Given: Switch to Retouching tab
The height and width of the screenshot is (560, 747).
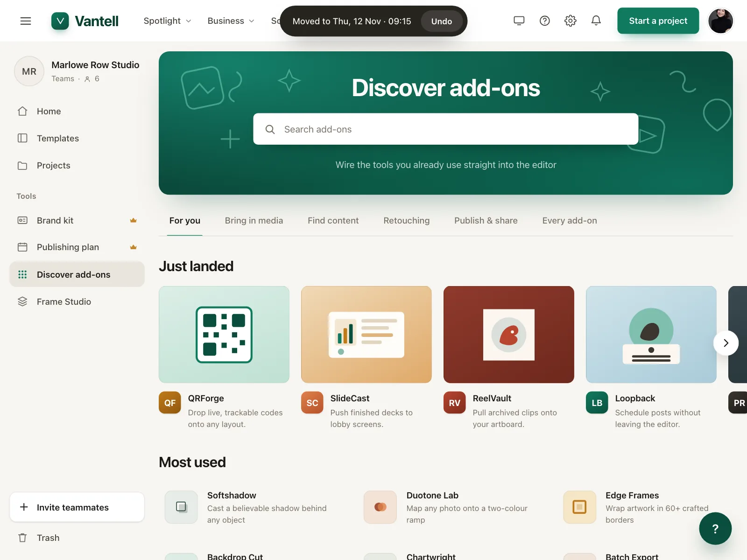Looking at the screenshot, I should (407, 221).
